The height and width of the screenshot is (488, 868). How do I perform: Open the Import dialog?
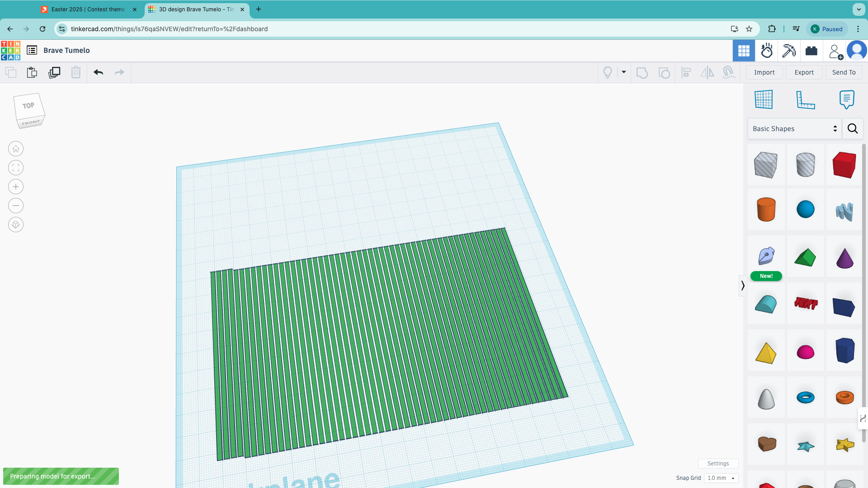point(764,72)
